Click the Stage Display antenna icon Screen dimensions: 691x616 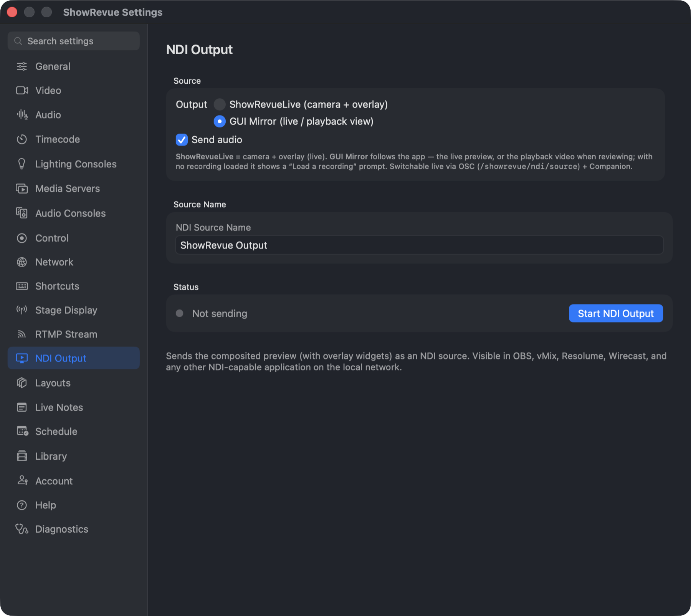(x=22, y=310)
